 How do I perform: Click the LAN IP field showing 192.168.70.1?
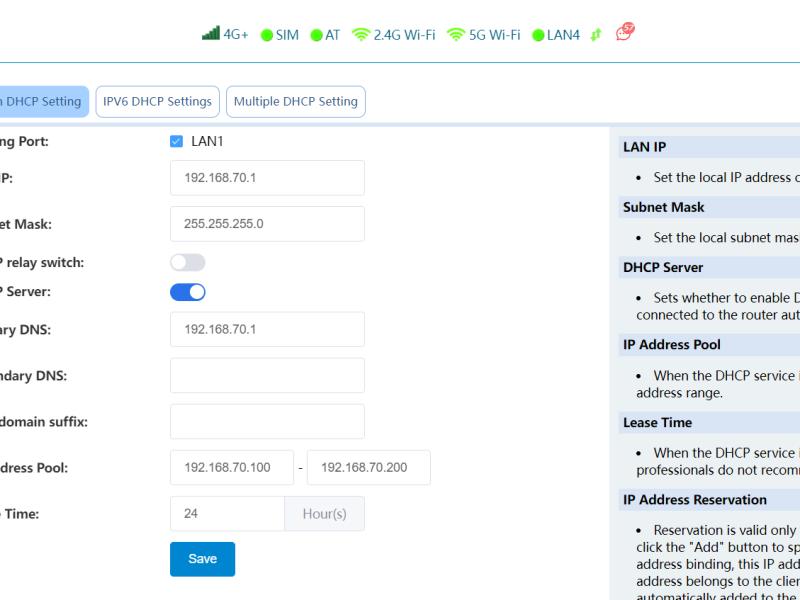pos(267,178)
